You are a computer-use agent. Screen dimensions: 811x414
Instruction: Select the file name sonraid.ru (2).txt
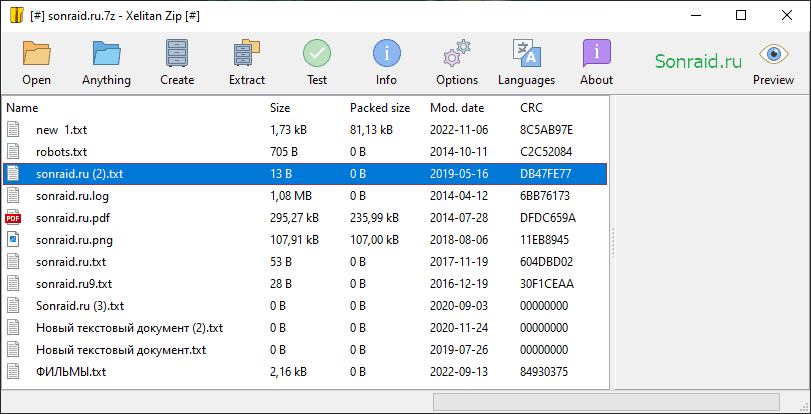pyautogui.click(x=80, y=174)
